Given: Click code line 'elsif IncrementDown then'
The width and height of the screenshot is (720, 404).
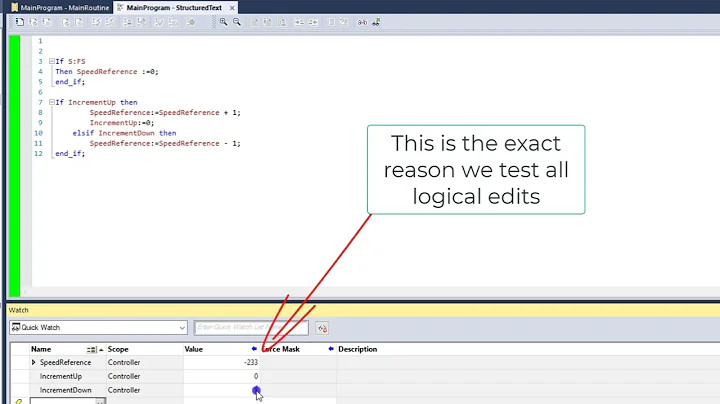Looking at the screenshot, I should tap(124, 133).
